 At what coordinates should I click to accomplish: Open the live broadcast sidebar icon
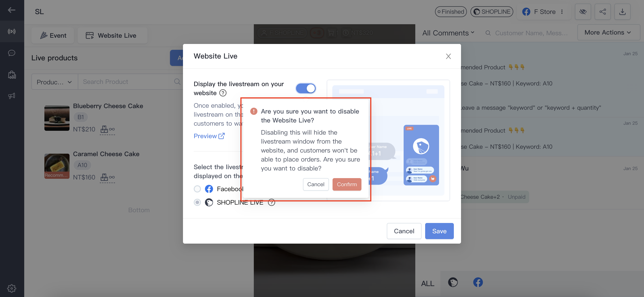pos(11,31)
